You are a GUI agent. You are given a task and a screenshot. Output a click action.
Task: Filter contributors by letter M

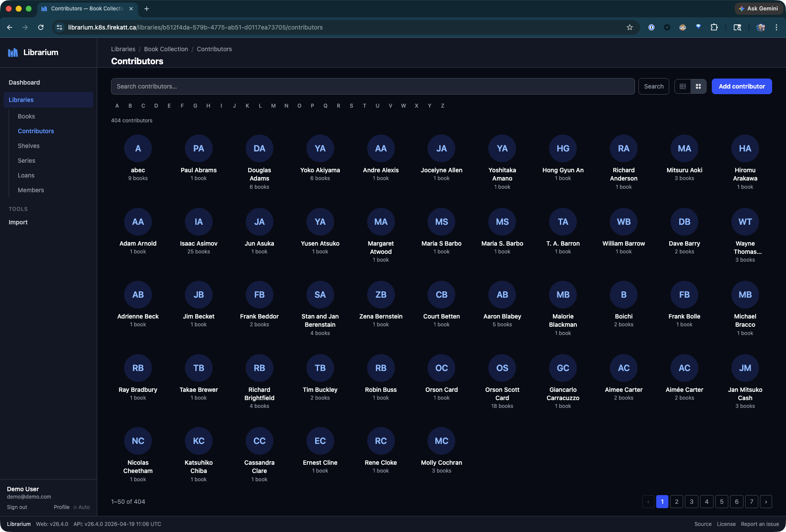point(273,106)
